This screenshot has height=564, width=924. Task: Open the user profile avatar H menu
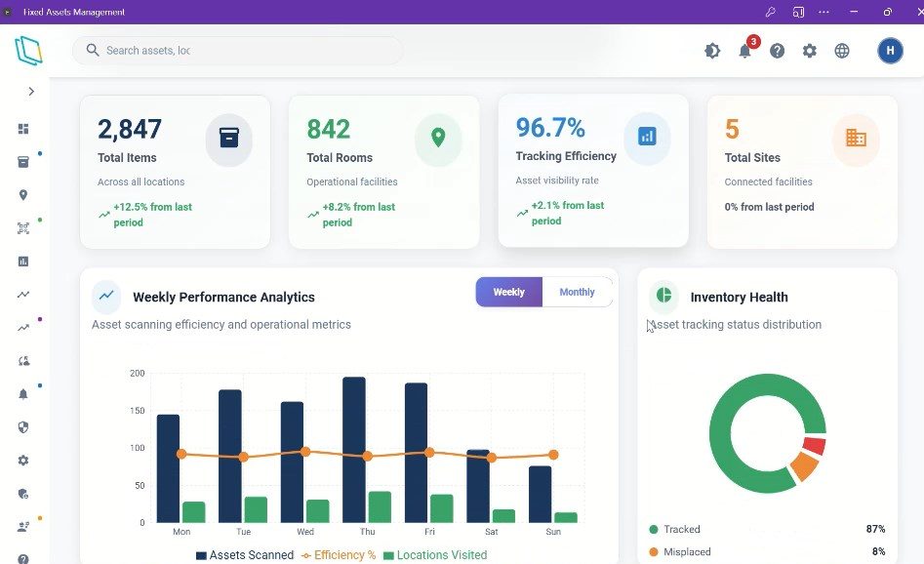890,51
